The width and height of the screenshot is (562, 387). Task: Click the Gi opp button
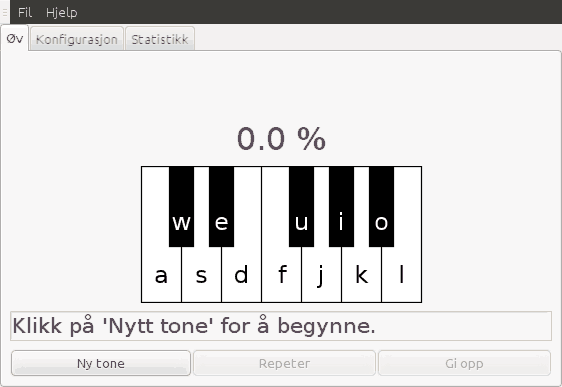(x=464, y=363)
